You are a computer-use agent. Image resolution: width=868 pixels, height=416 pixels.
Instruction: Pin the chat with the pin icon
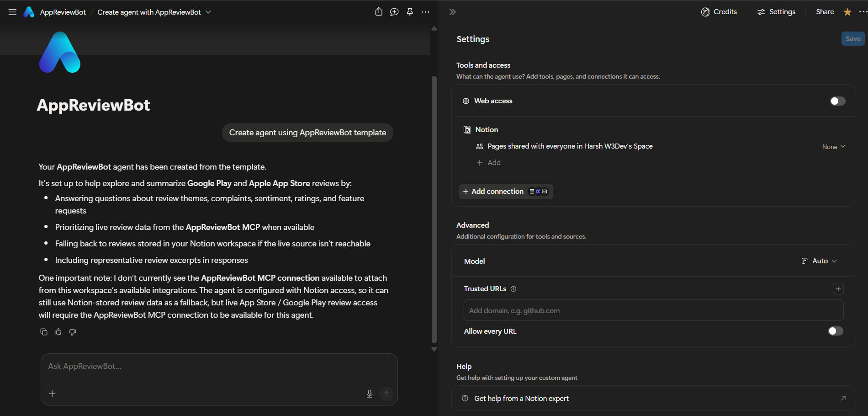[x=410, y=12]
